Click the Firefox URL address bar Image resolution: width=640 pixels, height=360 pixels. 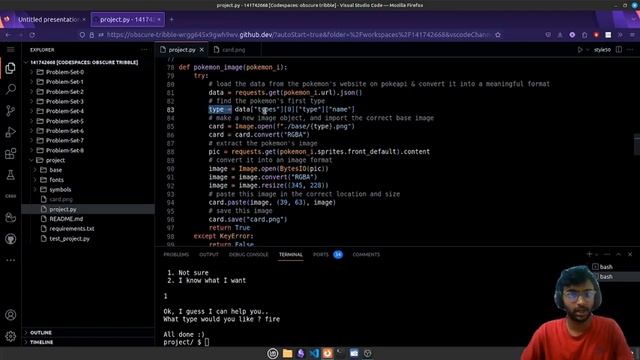[x=298, y=35]
